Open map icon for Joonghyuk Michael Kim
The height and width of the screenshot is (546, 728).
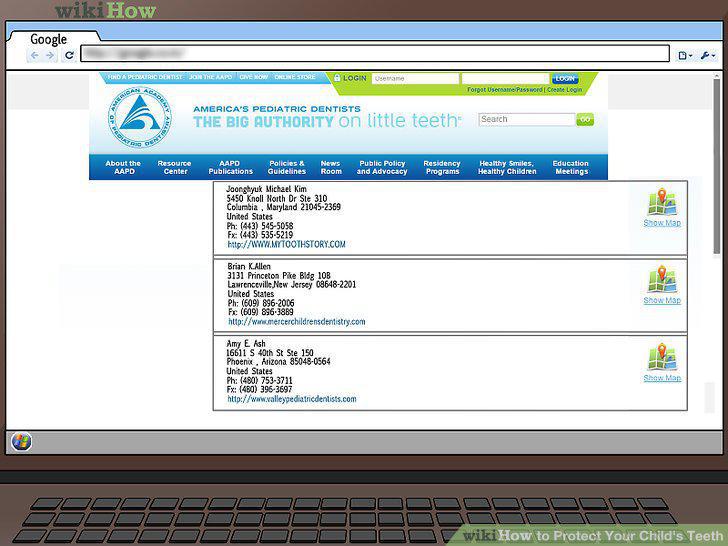662,202
